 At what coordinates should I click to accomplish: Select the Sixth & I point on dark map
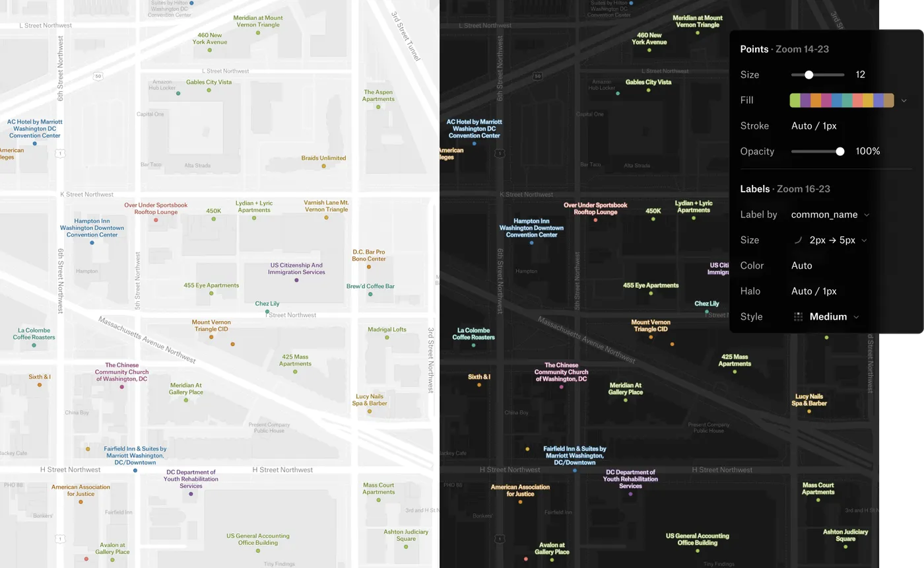tap(479, 384)
